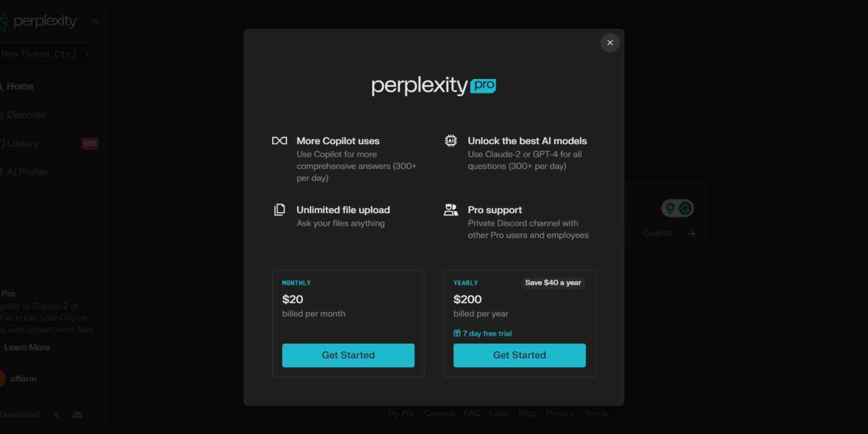Click Get Started under Yearly plan
Image resolution: width=868 pixels, height=434 pixels.
(519, 355)
